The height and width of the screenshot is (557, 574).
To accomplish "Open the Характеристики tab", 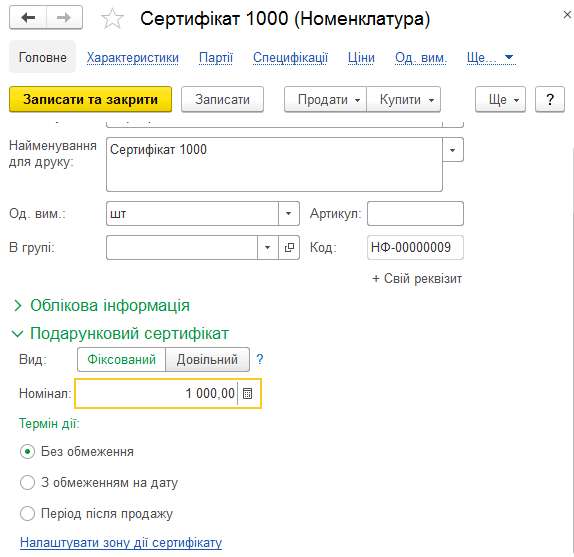I will click(x=133, y=57).
